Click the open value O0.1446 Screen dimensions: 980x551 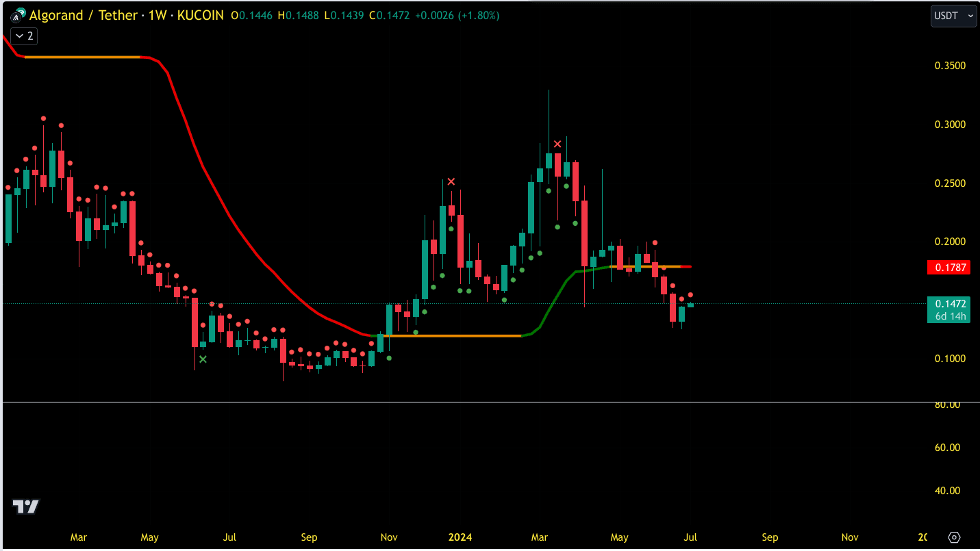(x=252, y=15)
